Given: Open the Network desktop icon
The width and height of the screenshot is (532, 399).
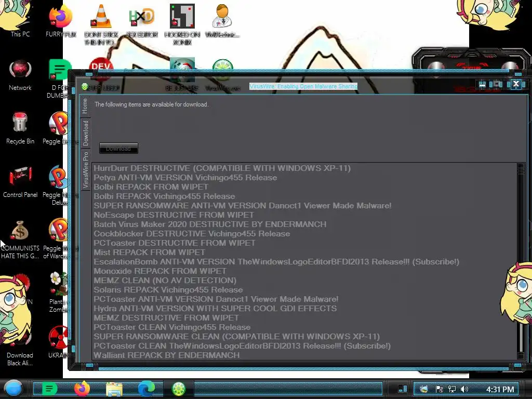Looking at the screenshot, I should point(20,75).
